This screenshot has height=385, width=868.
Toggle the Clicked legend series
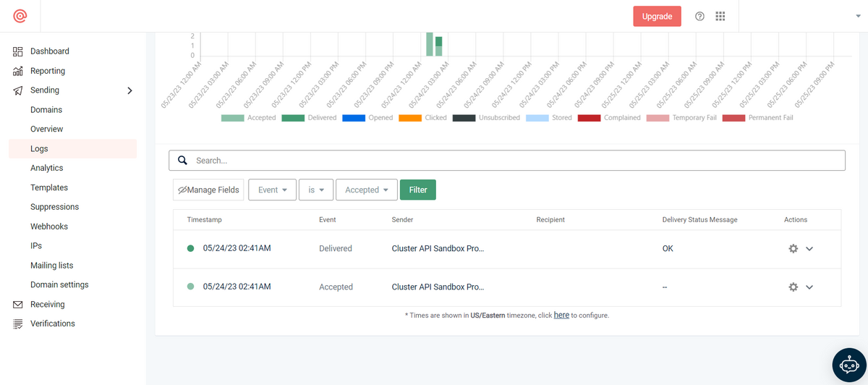423,117
